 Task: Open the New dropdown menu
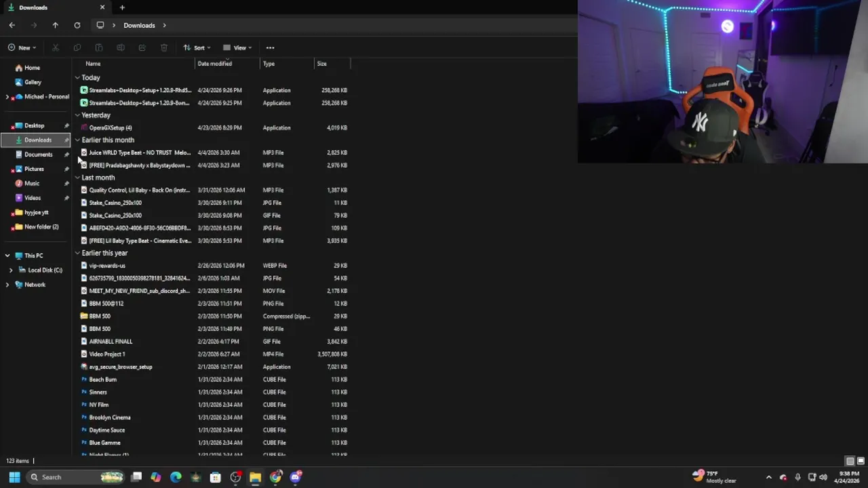[22, 47]
